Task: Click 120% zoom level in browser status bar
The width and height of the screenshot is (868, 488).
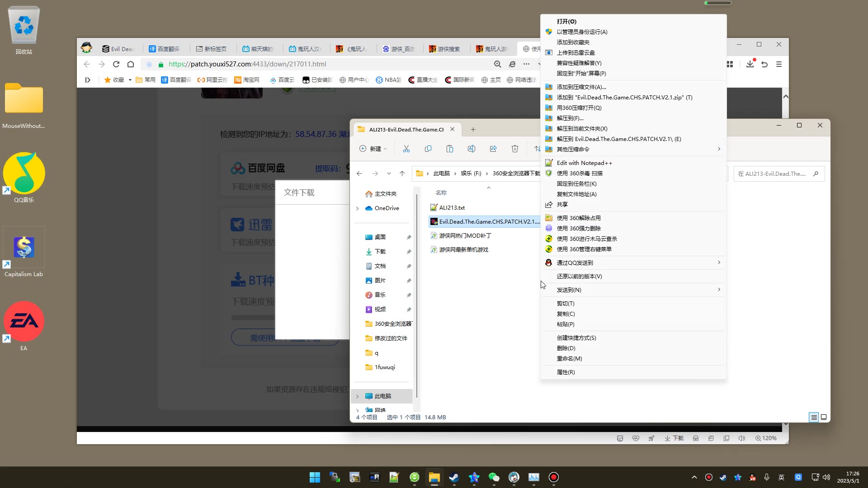Action: (766, 438)
